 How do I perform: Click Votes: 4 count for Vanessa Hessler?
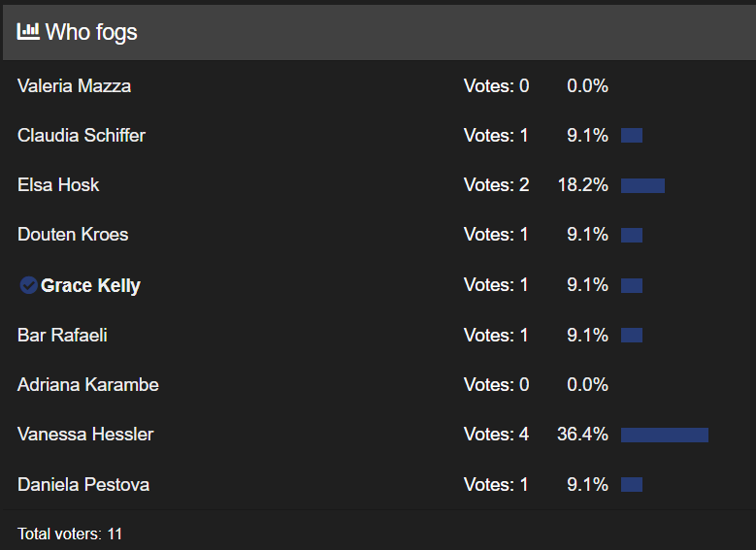496,435
